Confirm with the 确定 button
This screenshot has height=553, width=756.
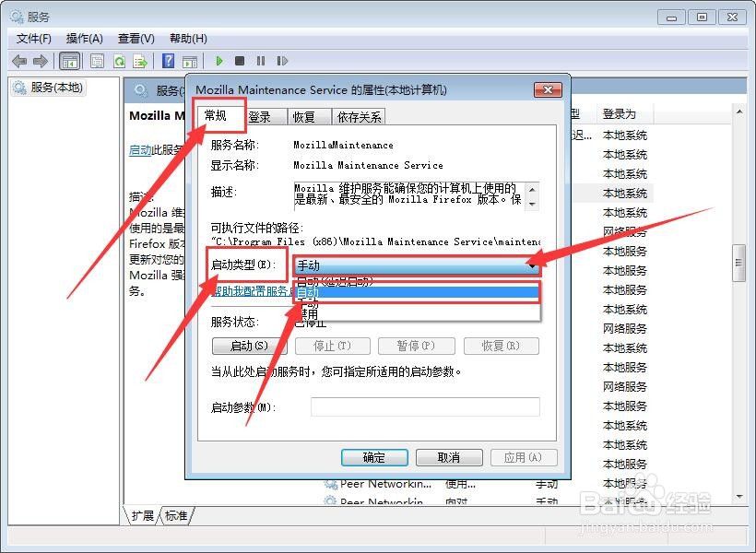coord(374,457)
